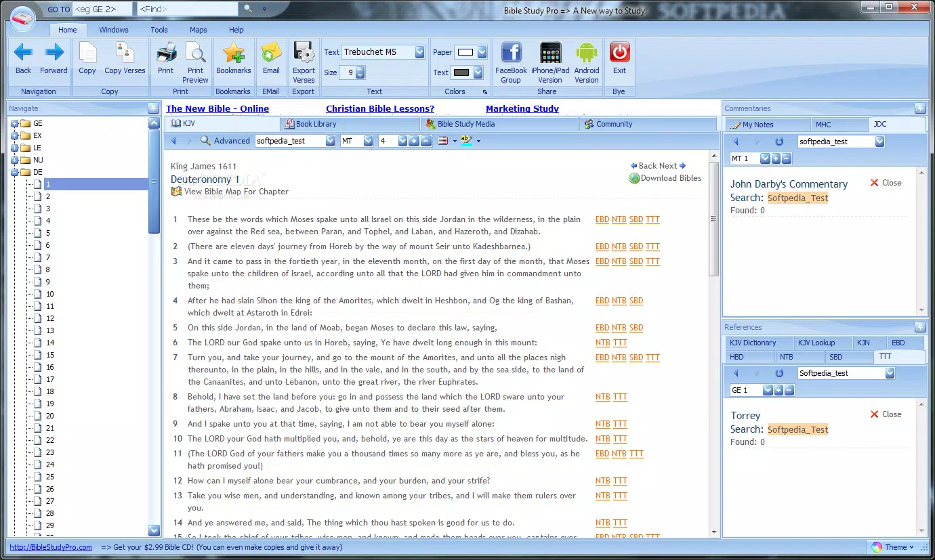The width and height of the screenshot is (935, 560).
Task: Open Advanced search in the KJV toolbar
Action: [x=226, y=141]
